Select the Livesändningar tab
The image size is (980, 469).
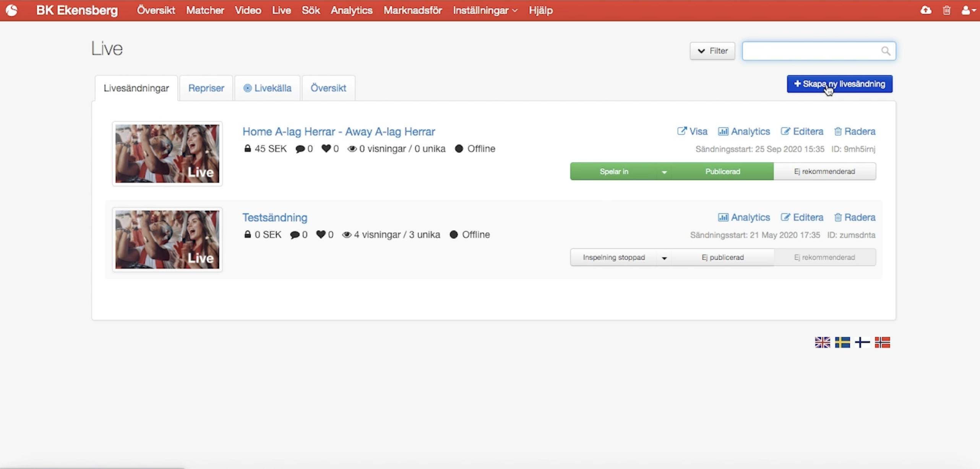(136, 88)
